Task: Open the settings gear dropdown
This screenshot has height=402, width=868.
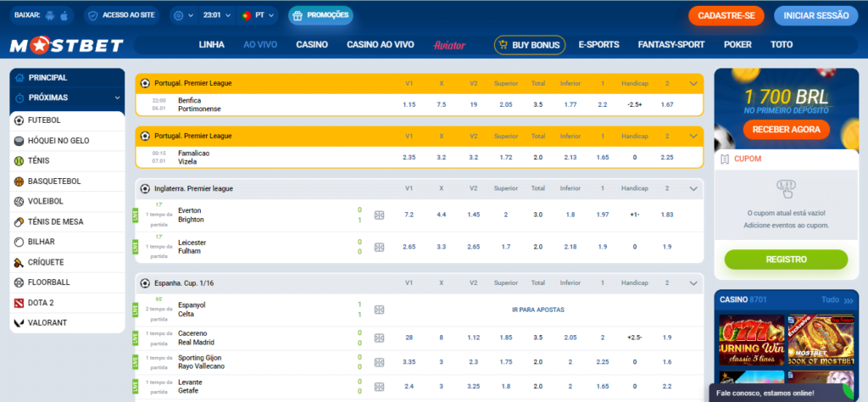Action: pyautogui.click(x=181, y=15)
